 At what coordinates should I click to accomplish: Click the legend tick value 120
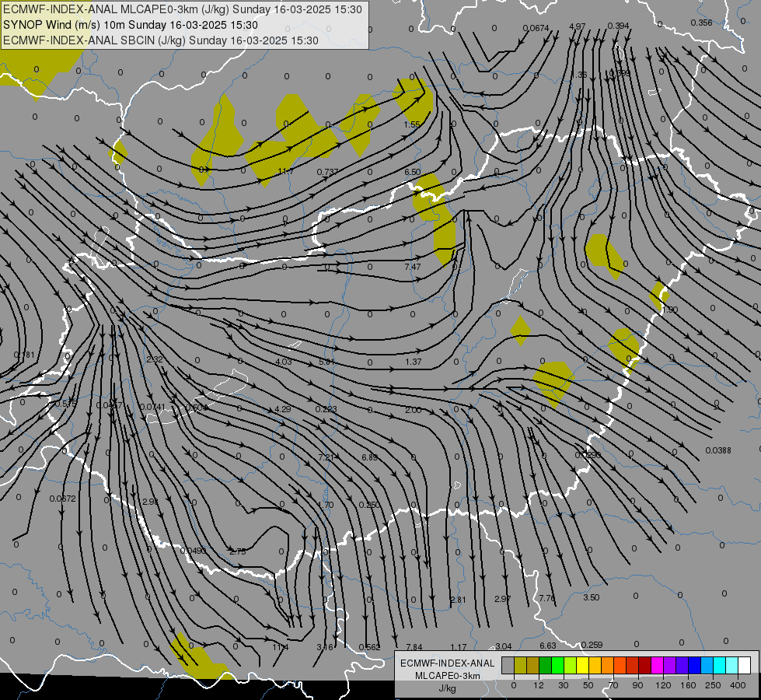click(x=663, y=685)
